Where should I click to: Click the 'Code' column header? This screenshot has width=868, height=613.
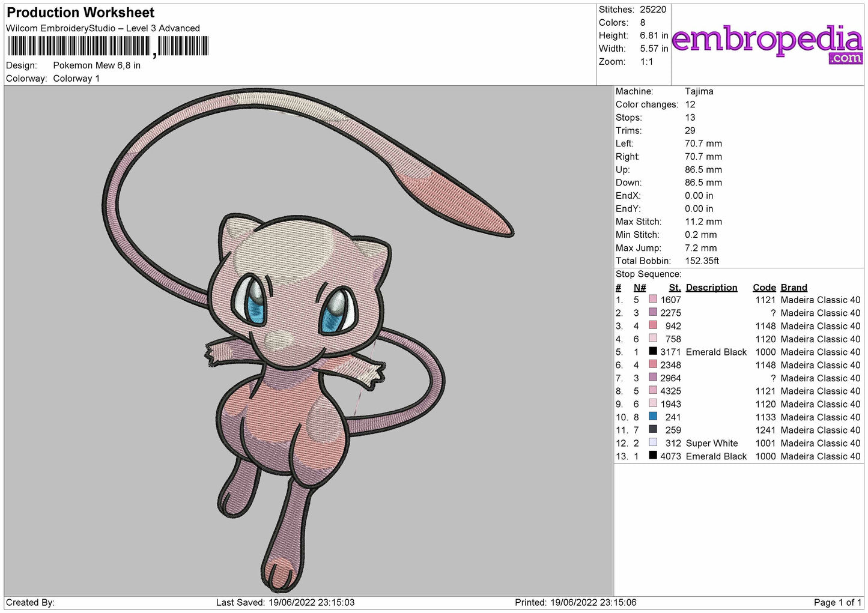[x=764, y=288]
